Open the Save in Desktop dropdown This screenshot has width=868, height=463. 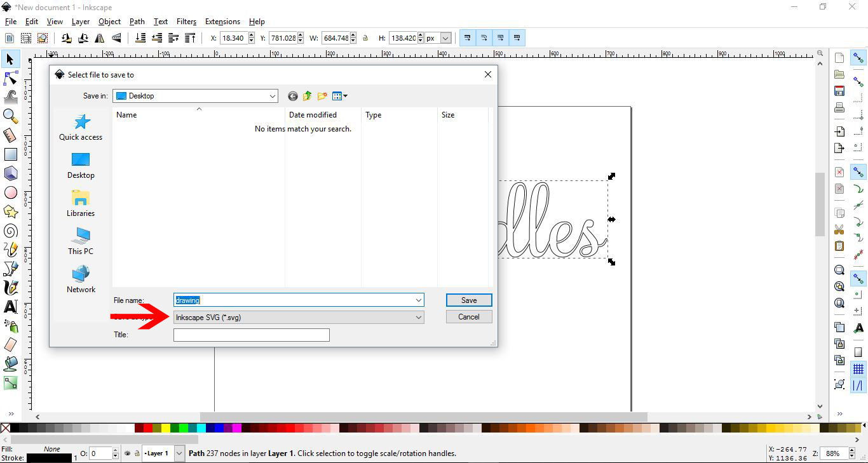pyautogui.click(x=273, y=96)
